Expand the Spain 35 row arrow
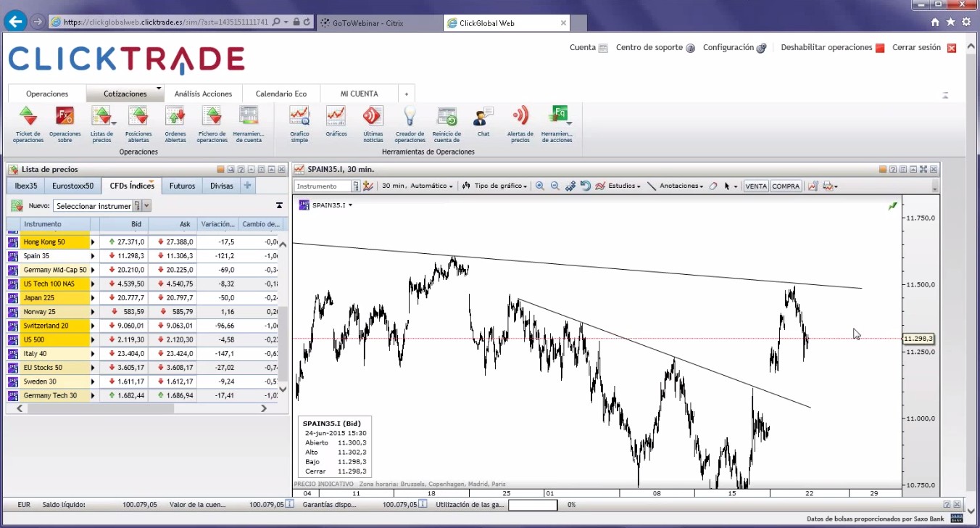Screen dimensions: 980x528 [93, 256]
